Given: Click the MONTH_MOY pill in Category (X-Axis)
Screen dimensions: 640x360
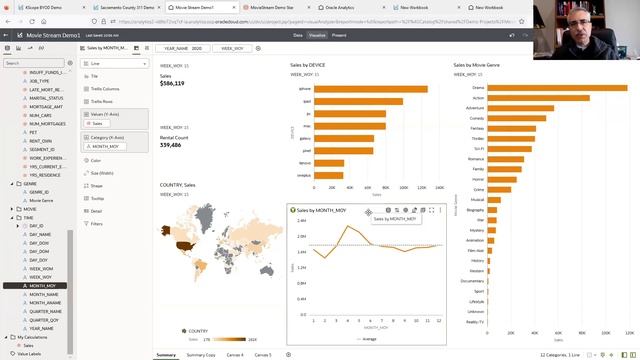Looking at the screenshot, I should [x=105, y=147].
